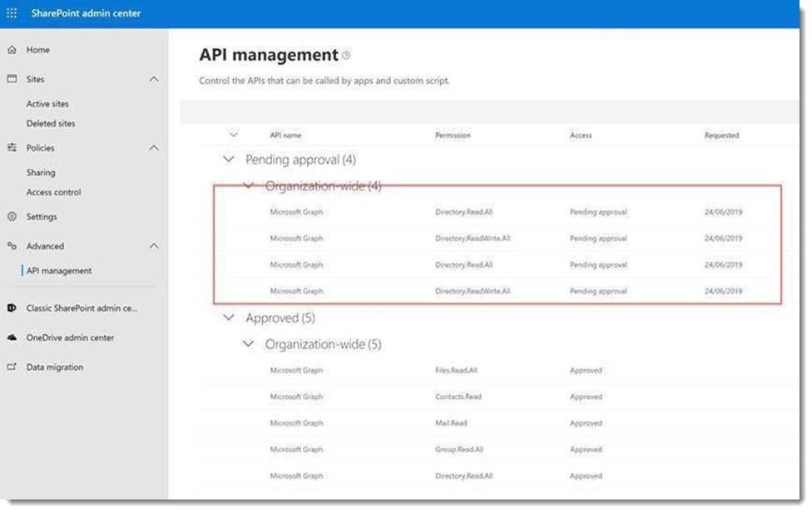Viewport: 812px width, 512px height.
Task: Collapse the Approved (5) group
Action: click(x=228, y=318)
